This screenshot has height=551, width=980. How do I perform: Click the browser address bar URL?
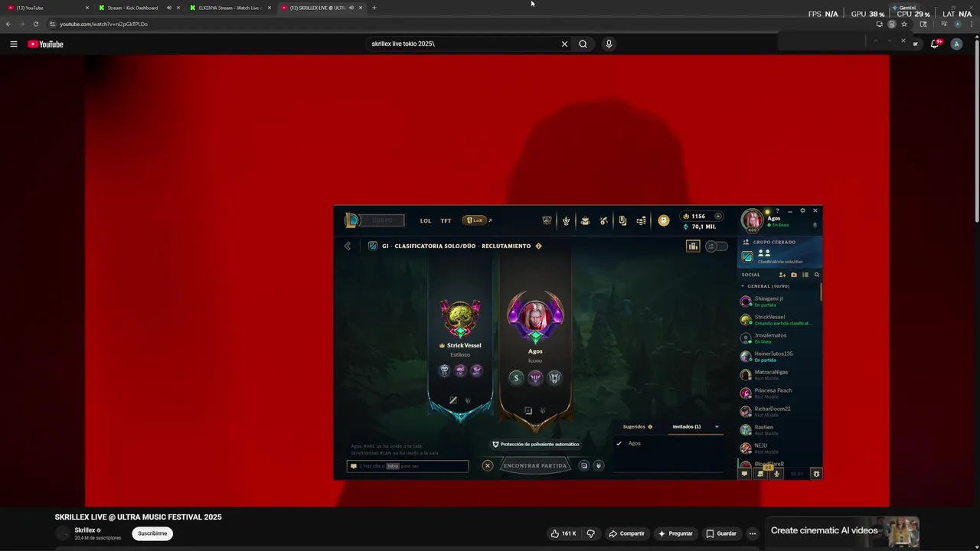(103, 24)
